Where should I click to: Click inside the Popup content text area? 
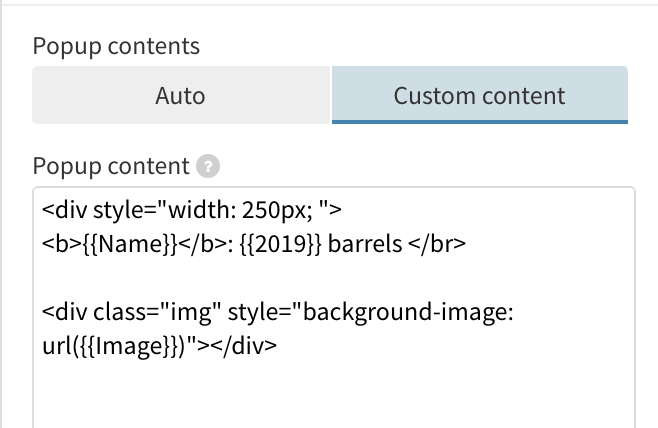point(334,308)
